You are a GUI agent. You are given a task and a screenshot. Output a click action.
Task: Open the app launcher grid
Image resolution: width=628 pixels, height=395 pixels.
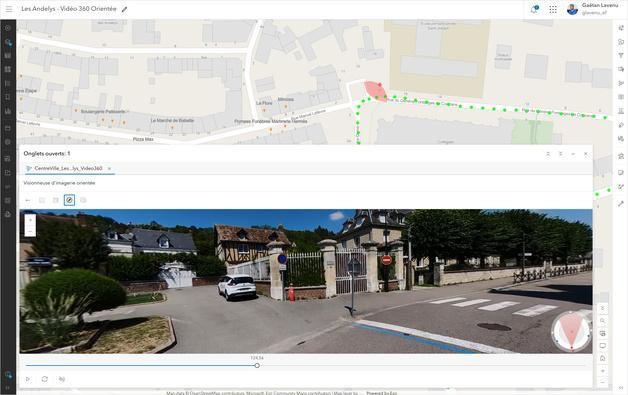pyautogui.click(x=553, y=10)
